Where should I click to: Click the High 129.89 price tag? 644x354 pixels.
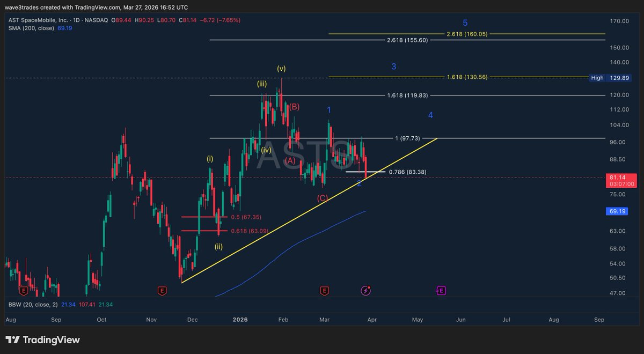click(x=610, y=78)
